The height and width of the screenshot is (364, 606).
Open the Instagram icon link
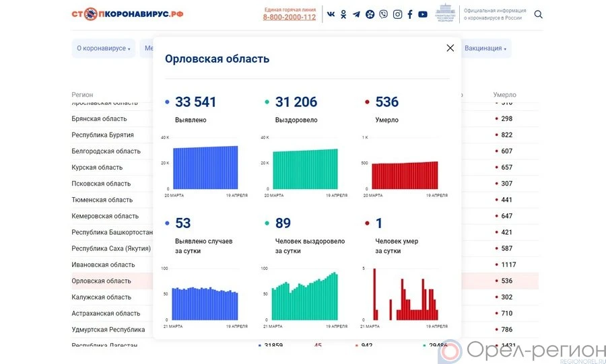[397, 14]
